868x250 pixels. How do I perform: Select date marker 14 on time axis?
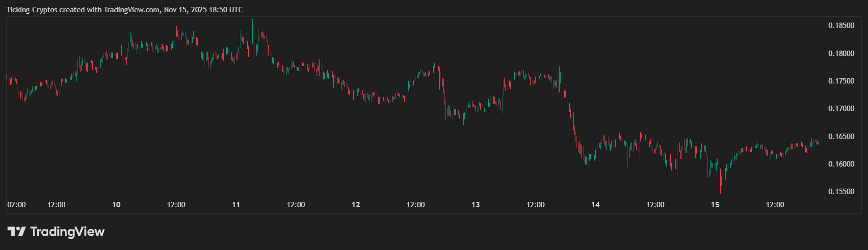[x=595, y=205]
